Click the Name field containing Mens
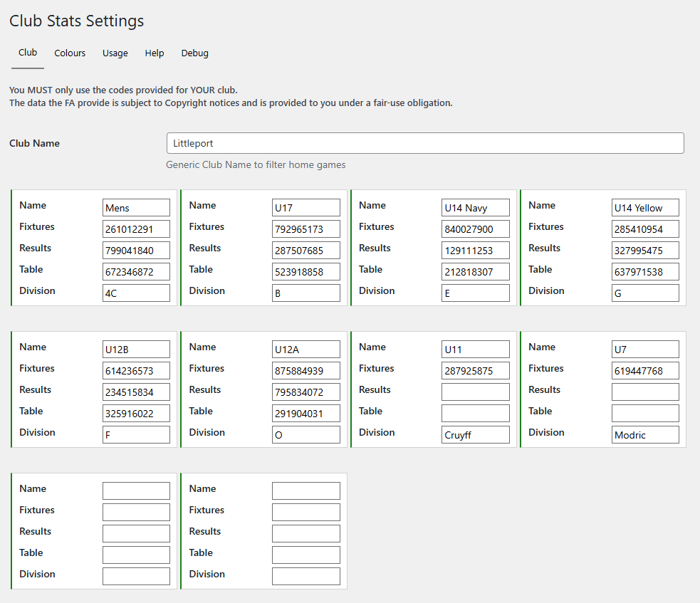The image size is (700, 603). coord(136,208)
